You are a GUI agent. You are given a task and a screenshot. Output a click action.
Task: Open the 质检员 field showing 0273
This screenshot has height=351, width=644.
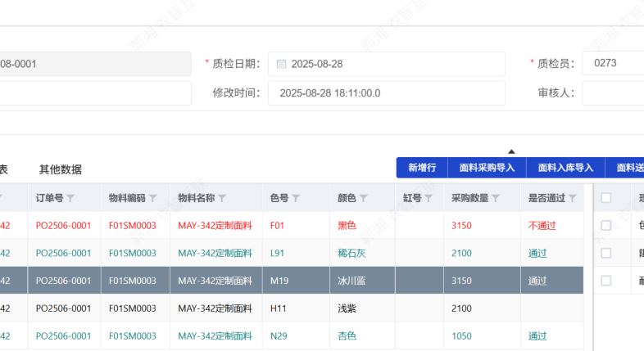pos(613,63)
